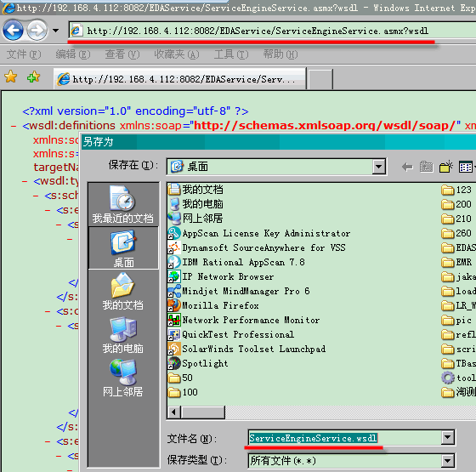Select Network Performance Monitor shortcut
This screenshot has width=476, height=472.
(244, 320)
